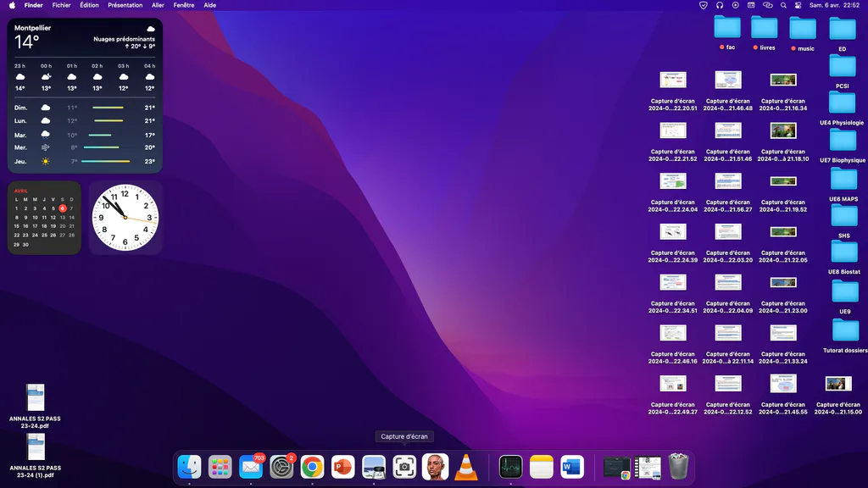This screenshot has width=868, height=488.
Task: Open the Présentation menu
Action: point(125,6)
